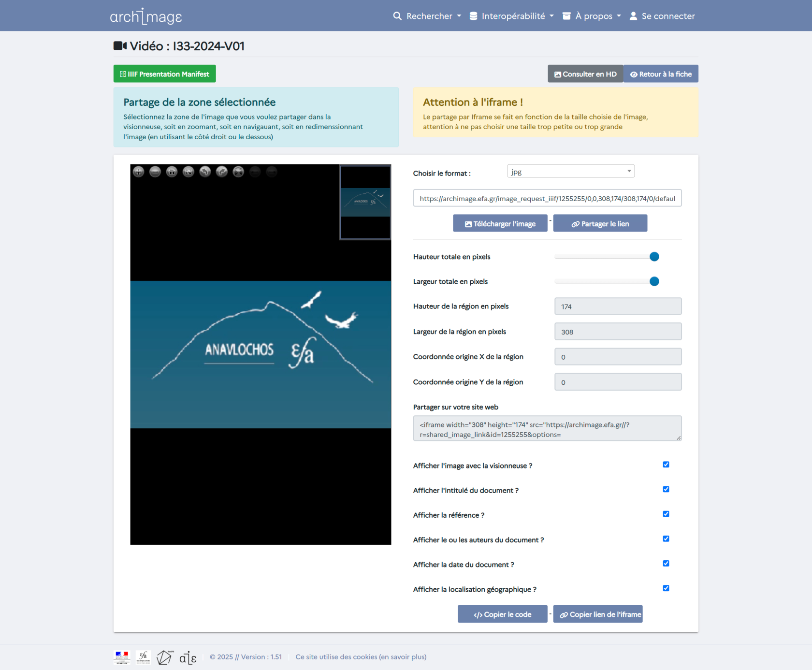Uncheck 'Afficher l'image avec la visionneuse'

click(666, 465)
